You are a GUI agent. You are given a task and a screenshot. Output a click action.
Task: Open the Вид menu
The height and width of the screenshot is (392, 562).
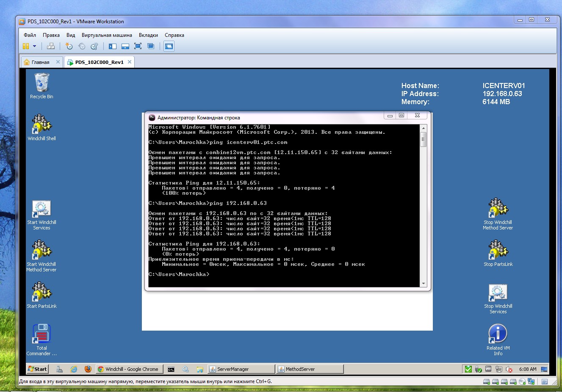point(71,35)
